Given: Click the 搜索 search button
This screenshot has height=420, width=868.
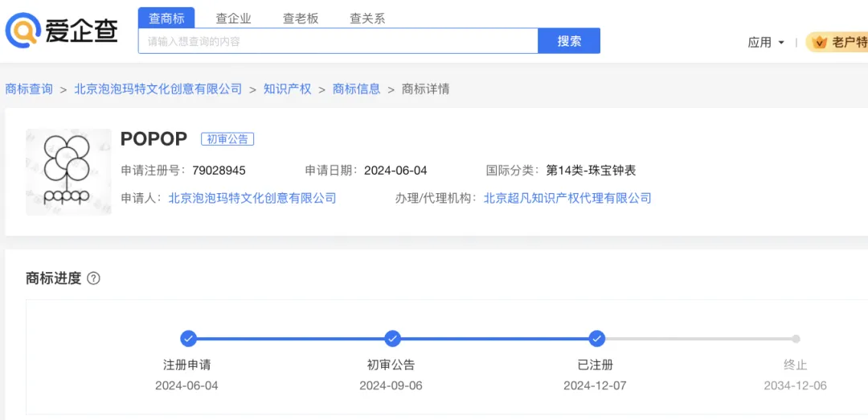Looking at the screenshot, I should click(x=569, y=41).
